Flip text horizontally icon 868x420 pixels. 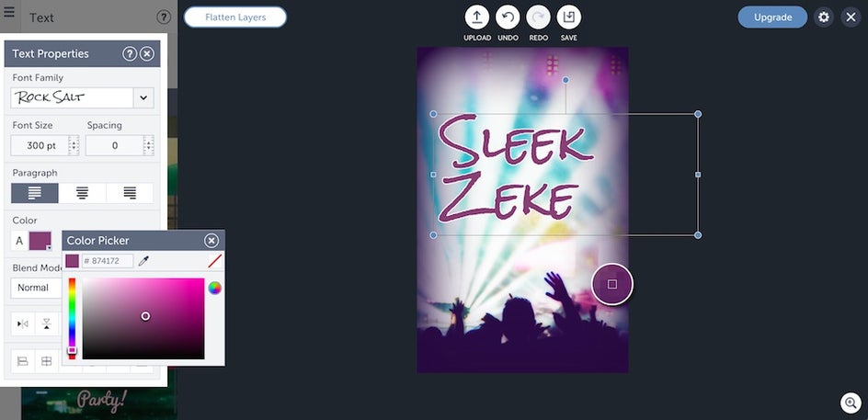(x=23, y=324)
